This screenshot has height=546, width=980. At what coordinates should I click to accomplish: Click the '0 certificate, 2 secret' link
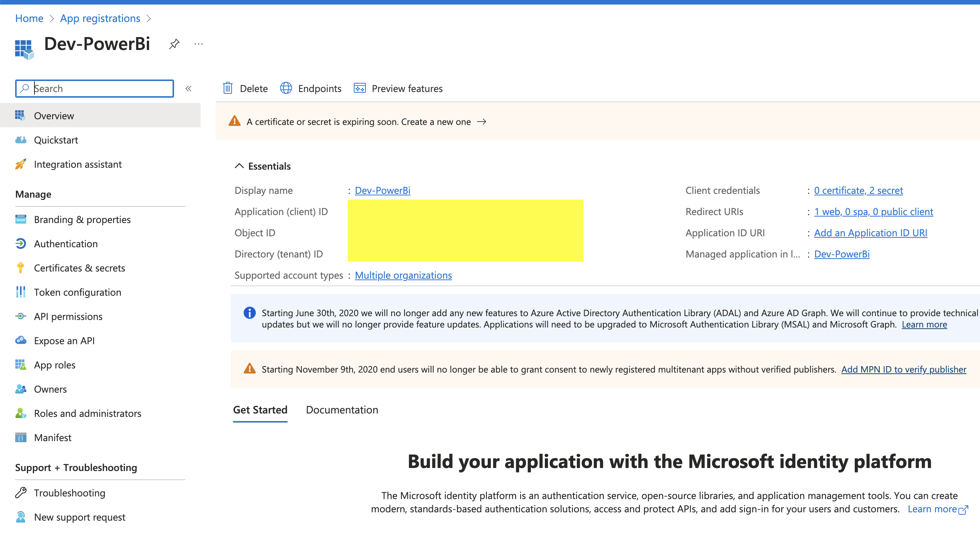pos(858,190)
